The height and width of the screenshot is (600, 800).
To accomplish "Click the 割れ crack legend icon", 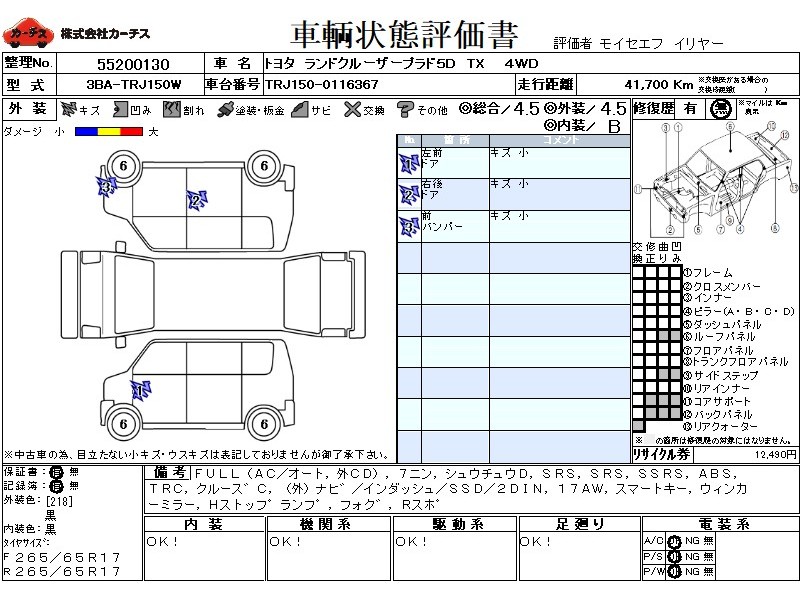I will pos(173,109).
